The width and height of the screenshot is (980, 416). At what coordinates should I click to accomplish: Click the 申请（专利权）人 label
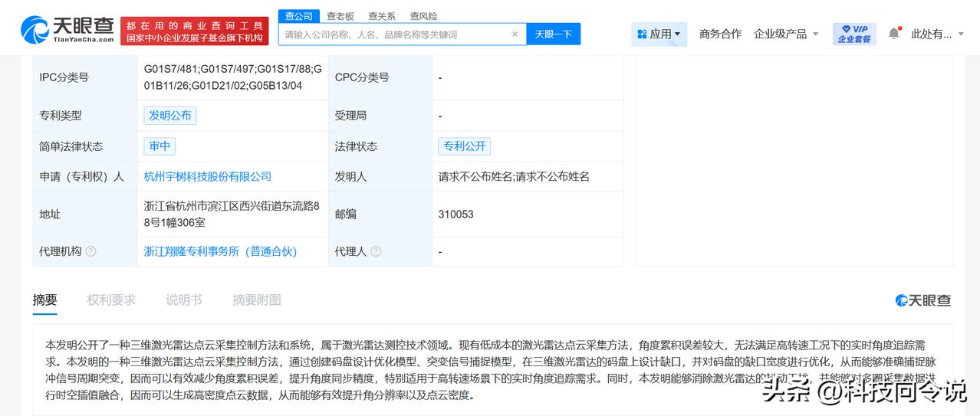point(81,176)
